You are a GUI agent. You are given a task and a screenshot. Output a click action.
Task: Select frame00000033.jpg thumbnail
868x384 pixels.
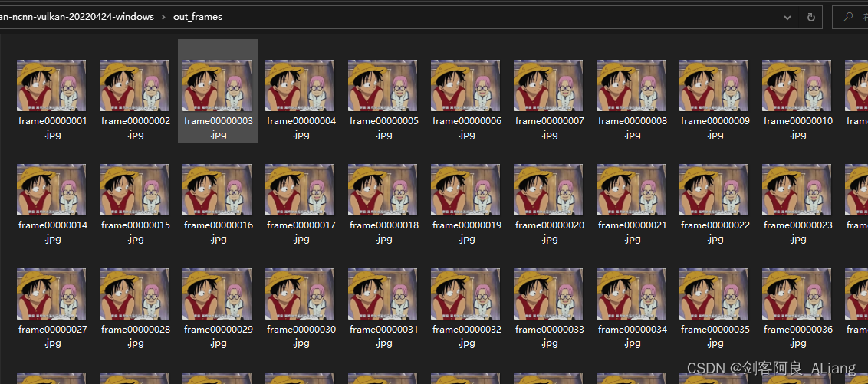coord(548,294)
